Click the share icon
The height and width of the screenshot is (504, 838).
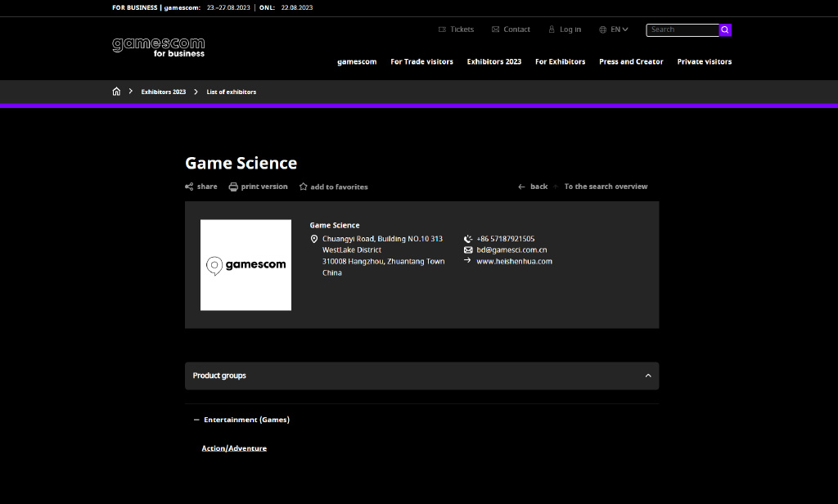pos(189,187)
